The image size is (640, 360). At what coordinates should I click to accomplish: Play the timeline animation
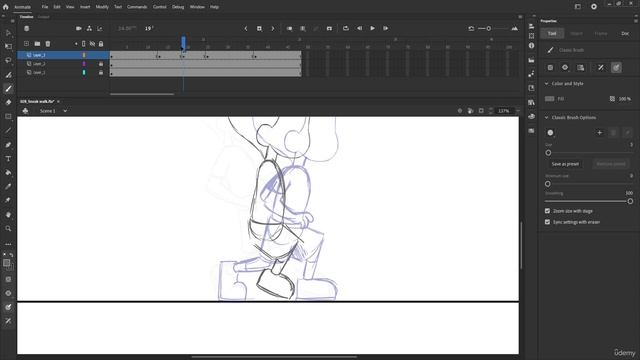click(x=373, y=29)
